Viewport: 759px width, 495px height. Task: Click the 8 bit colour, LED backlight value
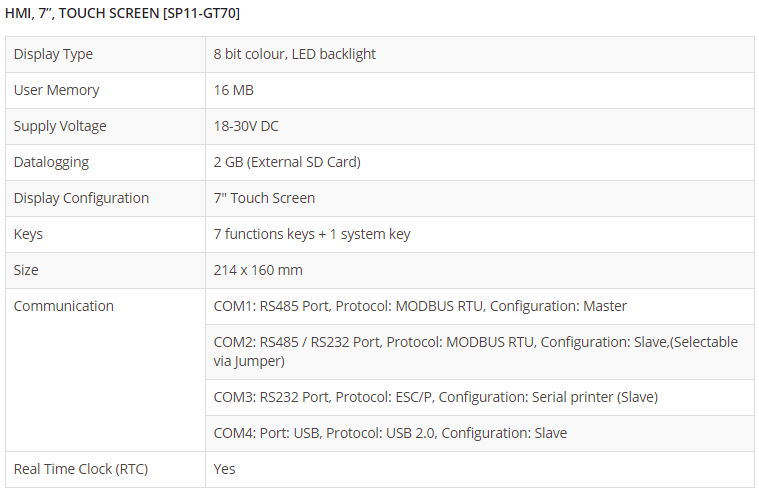(x=294, y=54)
